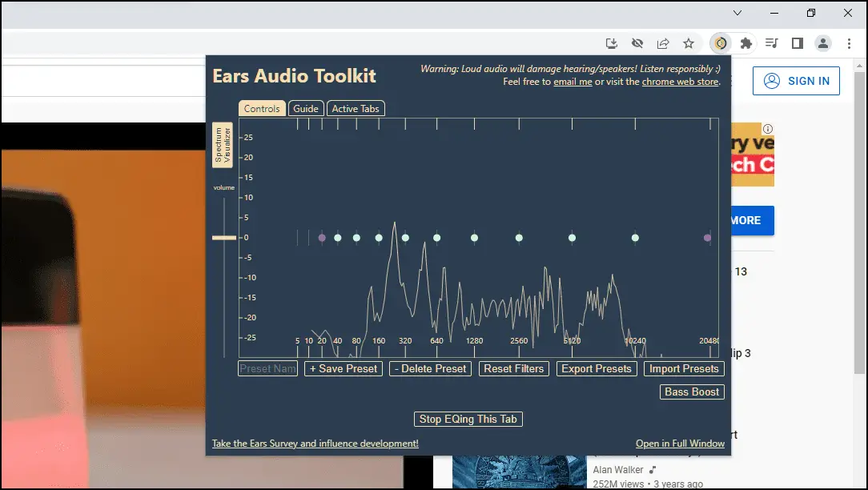This screenshot has width=868, height=490.
Task: Toggle the Spectrum Visualizer button
Action: coord(222,145)
